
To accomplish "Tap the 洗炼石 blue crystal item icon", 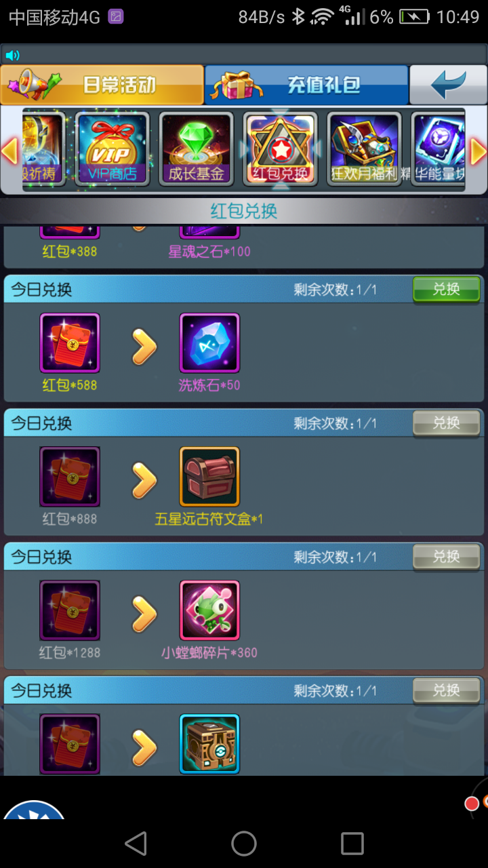I will (209, 343).
